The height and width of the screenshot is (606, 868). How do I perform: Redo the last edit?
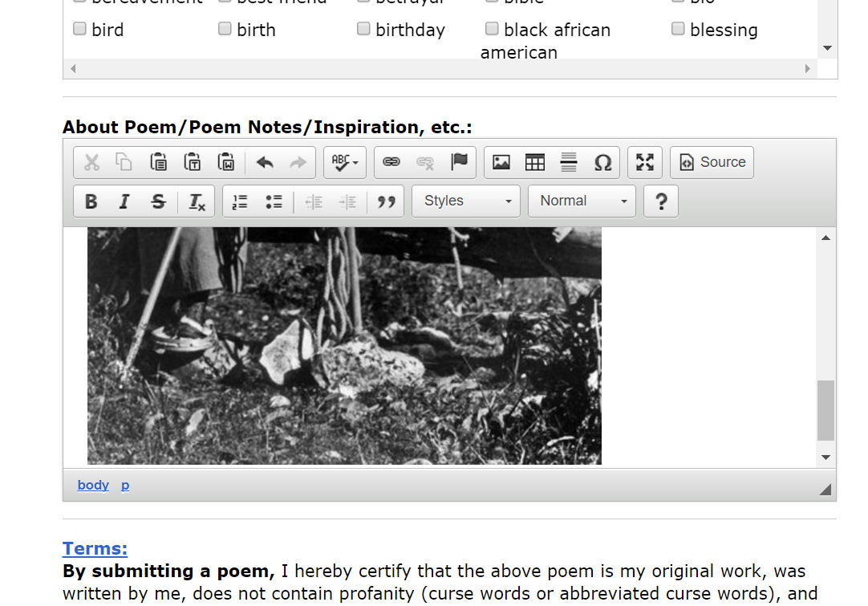pos(298,162)
